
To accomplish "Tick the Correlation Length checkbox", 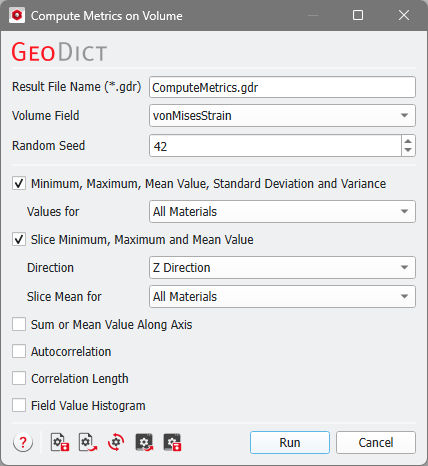I will 19,378.
